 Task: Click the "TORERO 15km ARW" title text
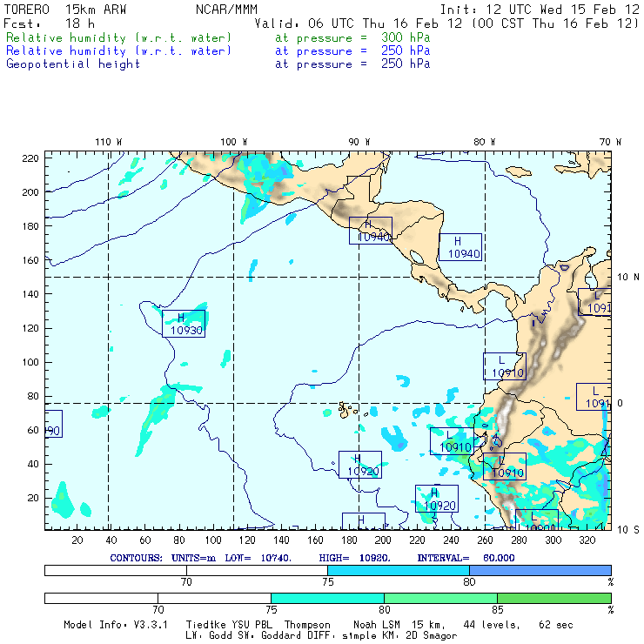[65, 10]
